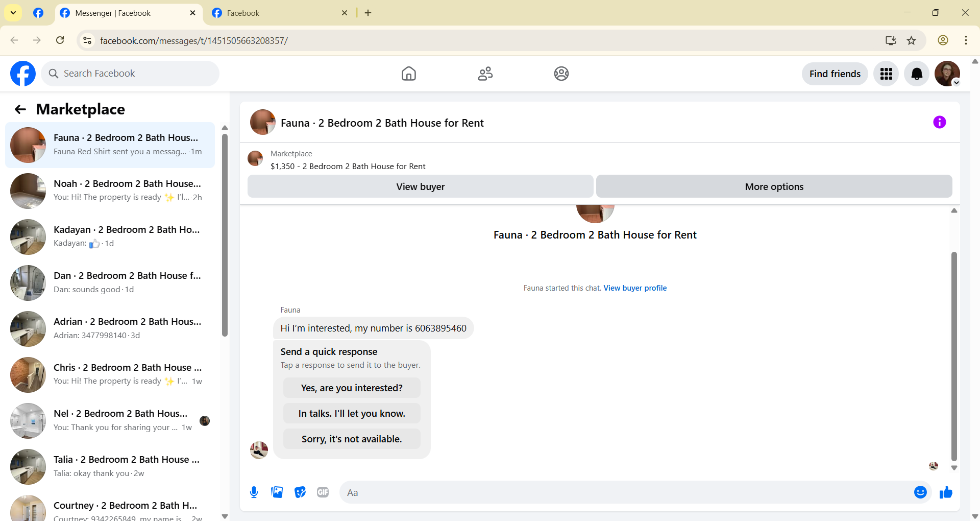Open Chris conversation in the list
The image size is (980, 521).
click(x=110, y=375)
